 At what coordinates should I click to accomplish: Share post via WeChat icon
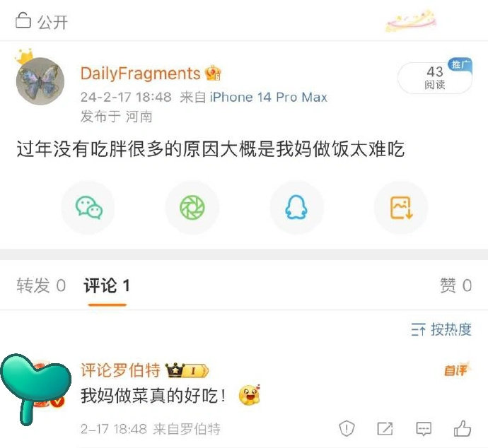(x=88, y=207)
